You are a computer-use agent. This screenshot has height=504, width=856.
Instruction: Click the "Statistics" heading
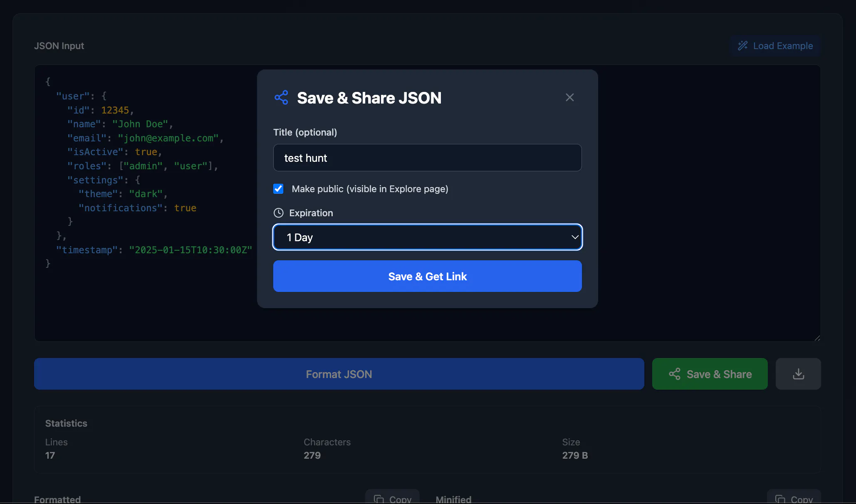click(x=66, y=423)
